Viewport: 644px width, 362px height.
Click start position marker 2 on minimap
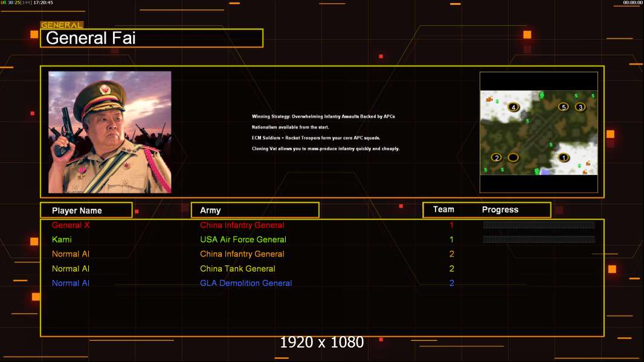[497, 157]
